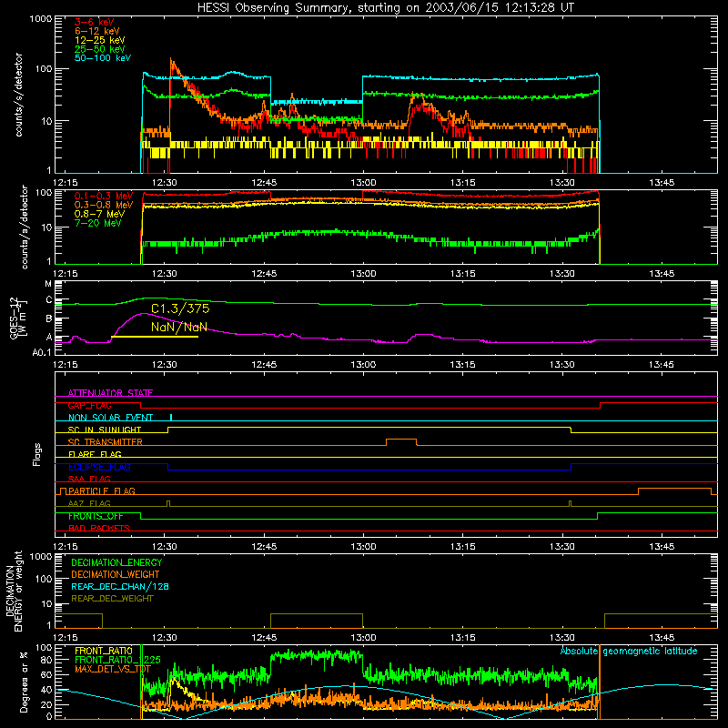Select the FLARE_FLAG label
The height and width of the screenshot is (728, 728).
click(95, 454)
